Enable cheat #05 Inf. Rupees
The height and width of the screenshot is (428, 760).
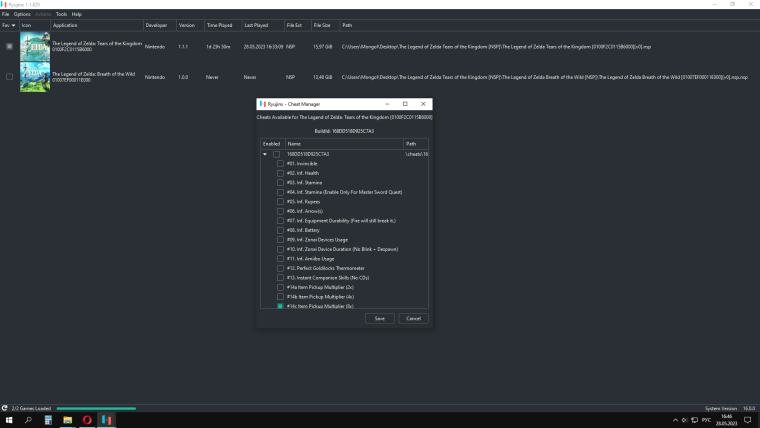pos(280,202)
